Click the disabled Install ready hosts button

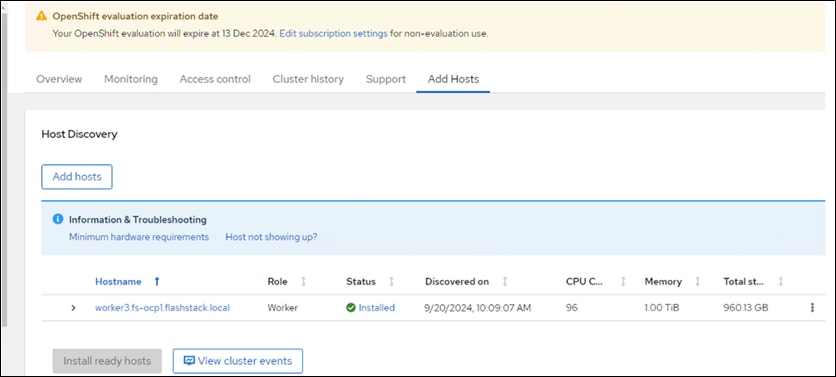pyautogui.click(x=107, y=361)
